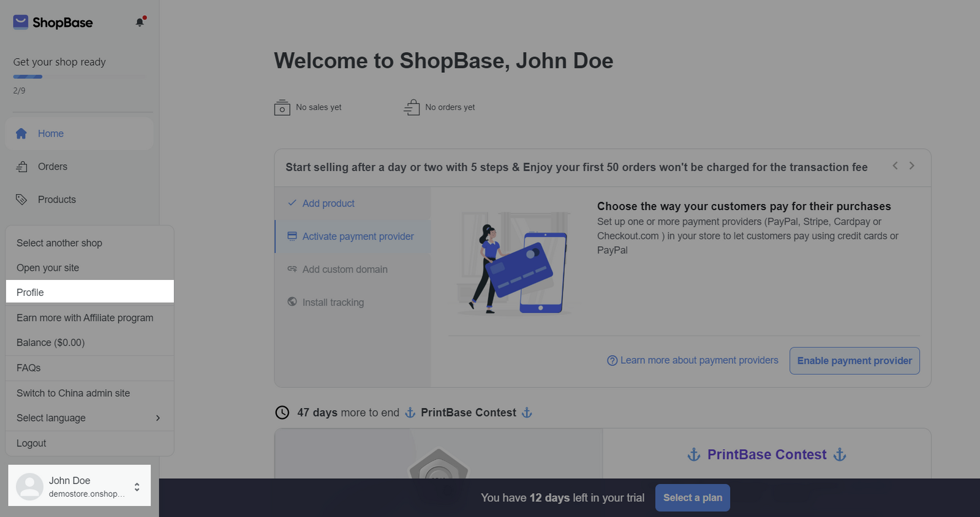Screen dimensions: 980x517
Task: Click the custom domain link icon
Action: coord(292,269)
